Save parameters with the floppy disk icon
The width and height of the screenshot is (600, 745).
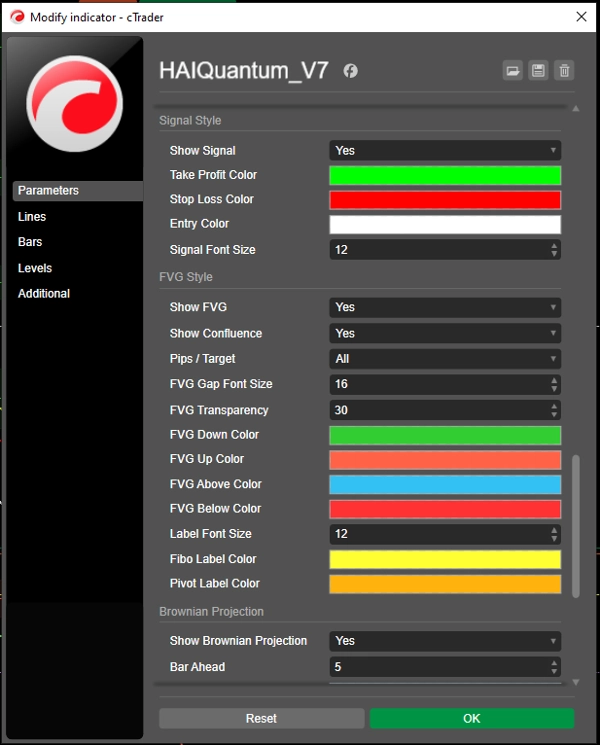point(538,71)
